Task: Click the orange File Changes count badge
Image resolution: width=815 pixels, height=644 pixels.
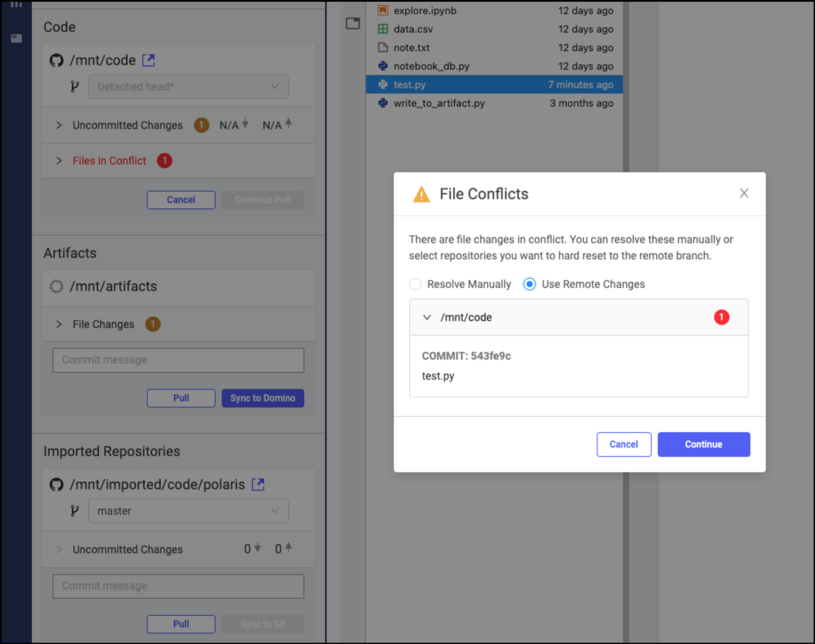Action: tap(153, 324)
